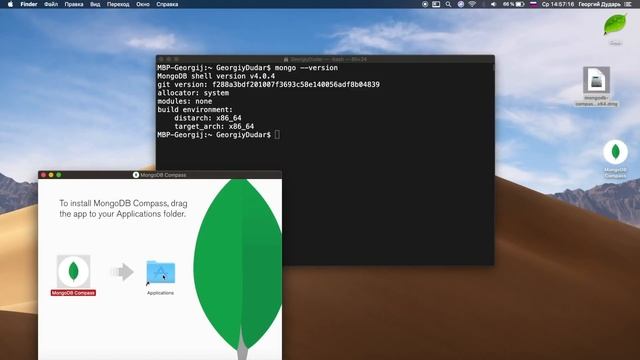Select the MongoDB Compass app icon in installer window
The width and height of the screenshot is (640, 360).
pos(73,271)
